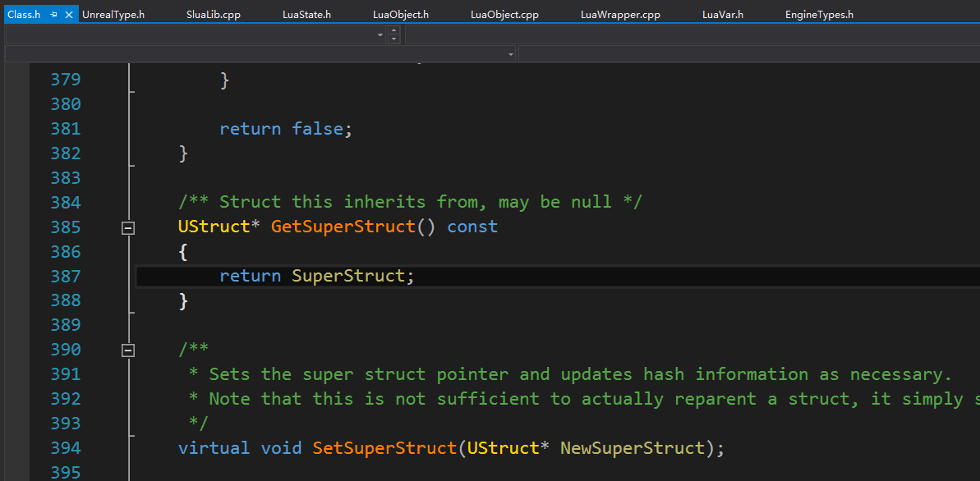The height and width of the screenshot is (481, 980).
Task: Click line number 387
Action: point(66,276)
